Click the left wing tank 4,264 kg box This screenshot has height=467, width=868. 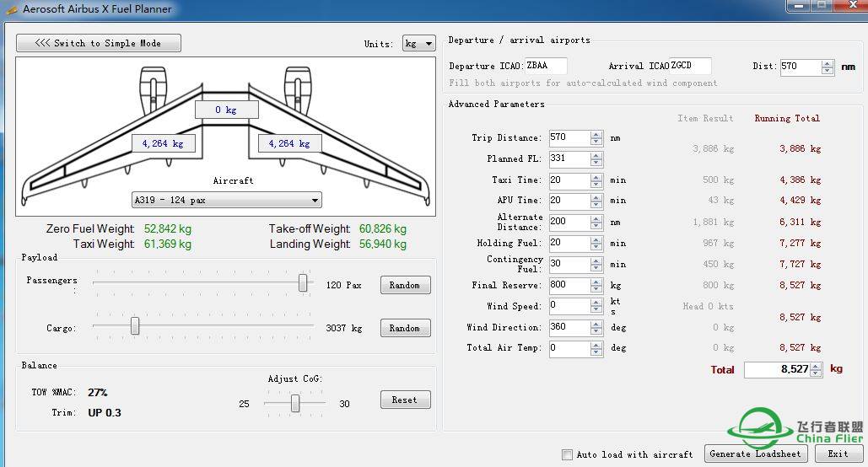164,143
